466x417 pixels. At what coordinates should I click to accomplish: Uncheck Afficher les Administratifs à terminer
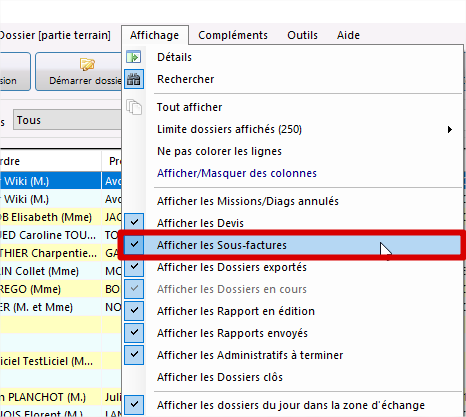pyautogui.click(x=134, y=355)
